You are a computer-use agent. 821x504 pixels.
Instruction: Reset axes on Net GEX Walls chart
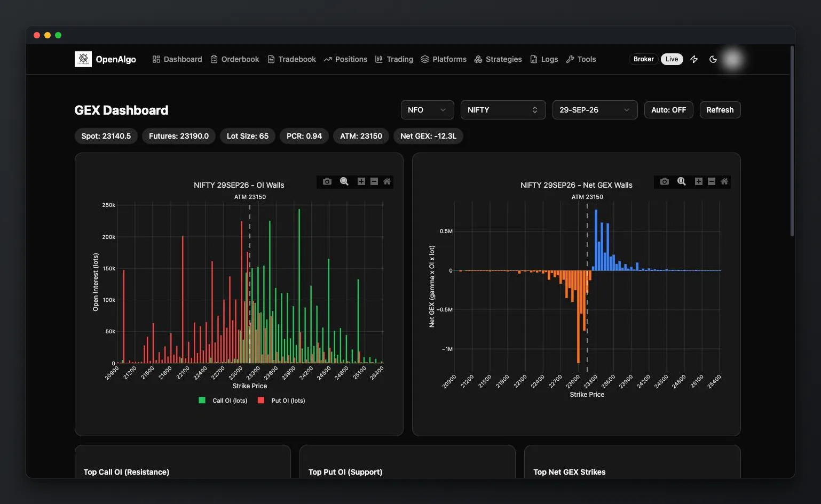[x=724, y=181]
